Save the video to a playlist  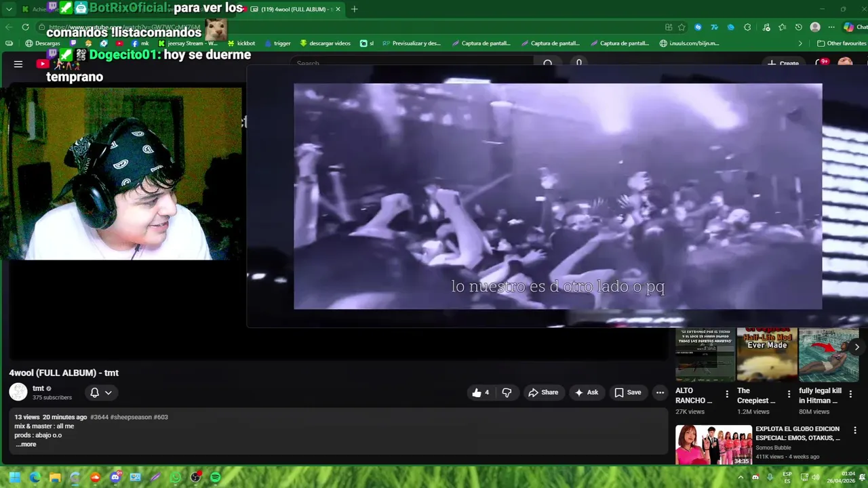[x=627, y=392]
